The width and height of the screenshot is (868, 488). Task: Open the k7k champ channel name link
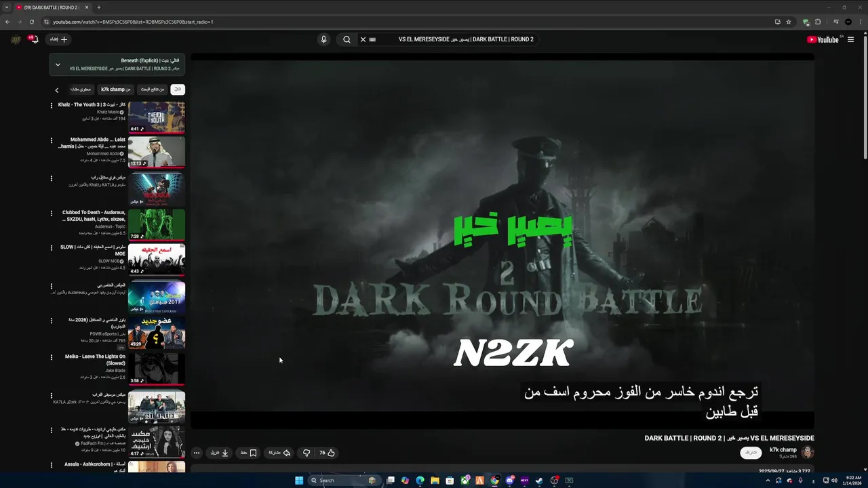[x=783, y=450]
